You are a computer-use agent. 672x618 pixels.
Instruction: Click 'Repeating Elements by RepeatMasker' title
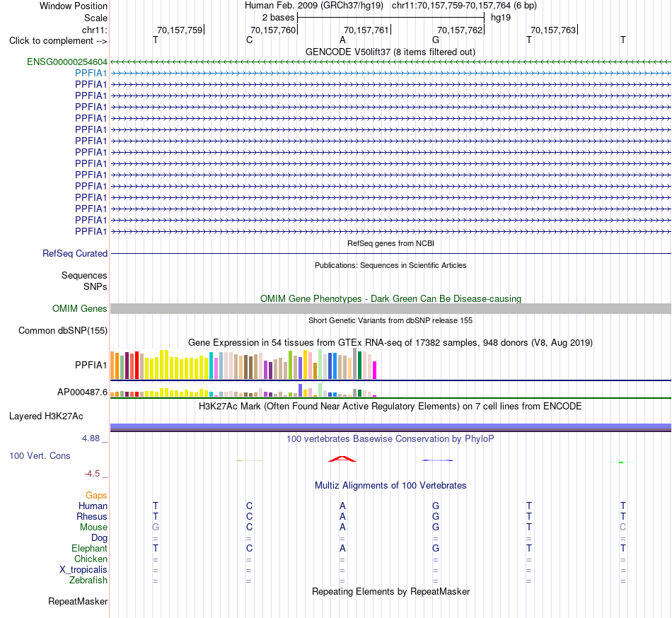point(390,591)
